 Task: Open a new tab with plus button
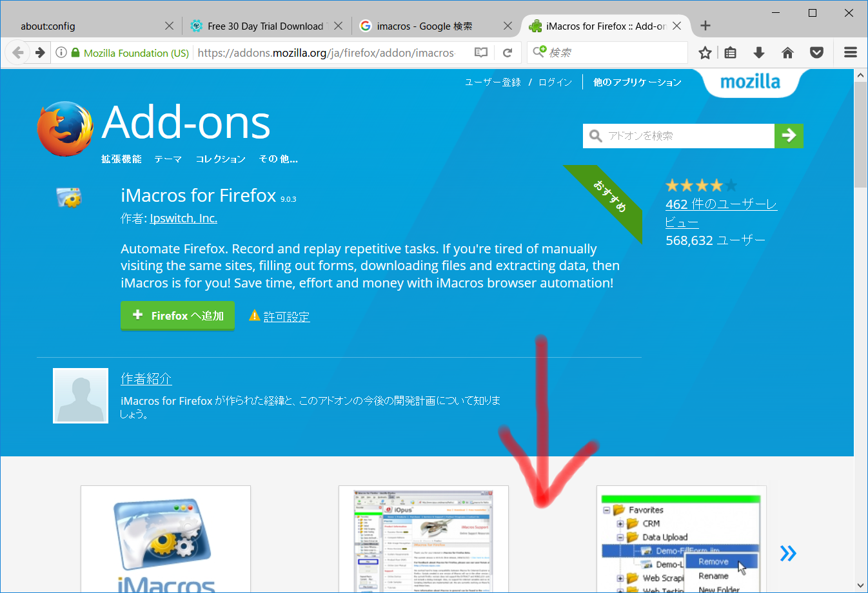705,26
